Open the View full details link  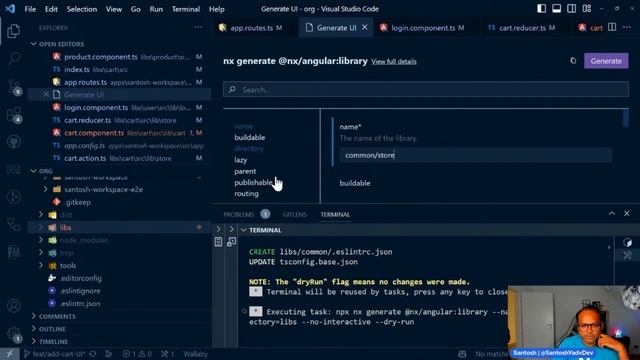pyautogui.click(x=393, y=61)
